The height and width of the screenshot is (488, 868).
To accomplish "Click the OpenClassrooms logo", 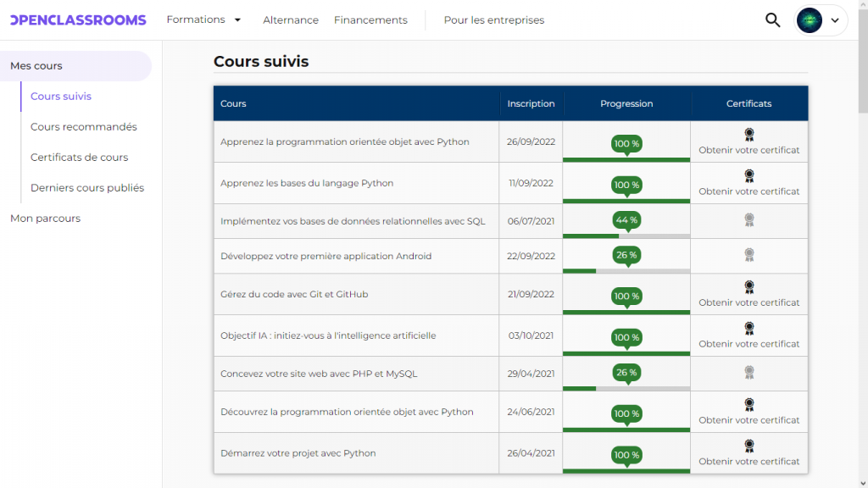I will (x=78, y=20).
